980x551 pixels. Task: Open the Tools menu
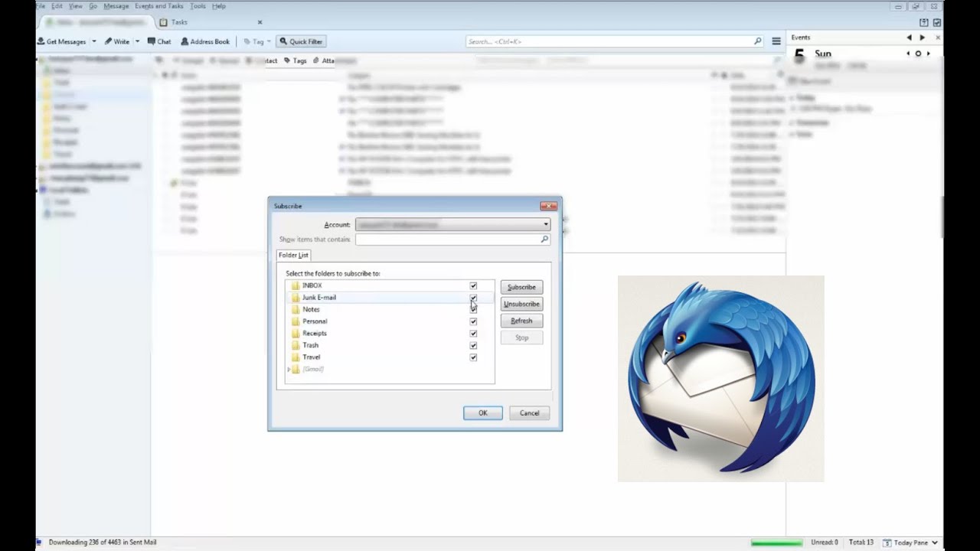click(x=198, y=6)
